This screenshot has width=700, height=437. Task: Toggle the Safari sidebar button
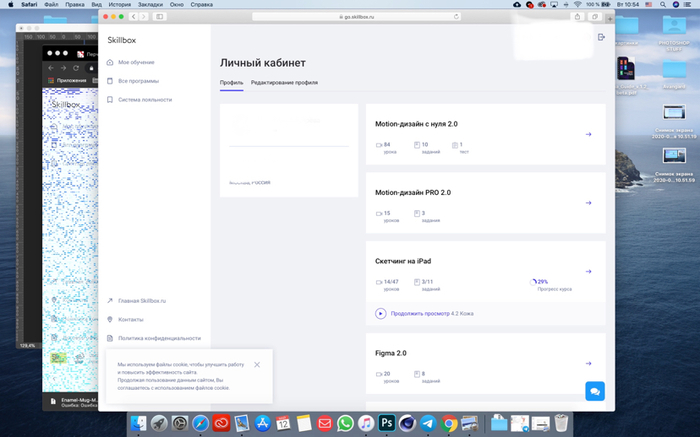pyautogui.click(x=159, y=17)
